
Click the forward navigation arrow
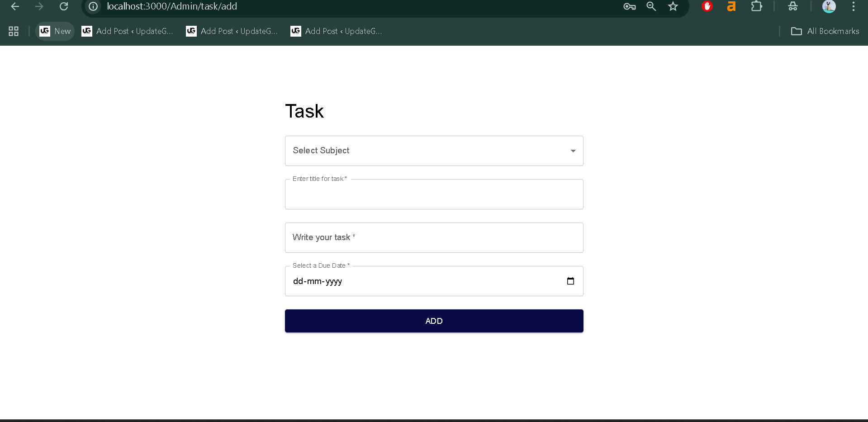(39, 6)
